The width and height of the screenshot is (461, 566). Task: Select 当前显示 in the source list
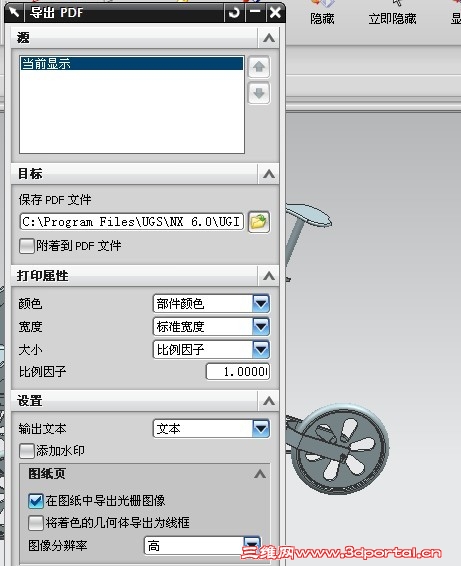tap(132, 63)
